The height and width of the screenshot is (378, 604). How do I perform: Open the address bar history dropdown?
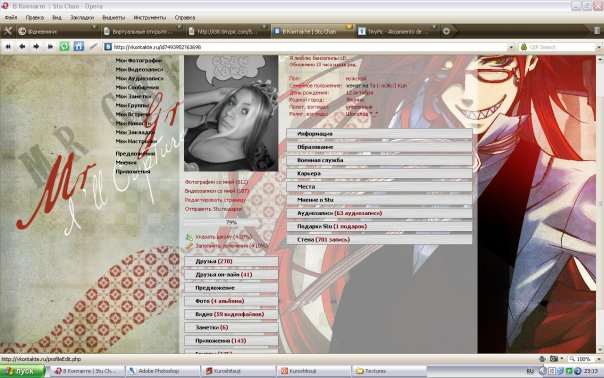pyautogui.click(x=511, y=47)
